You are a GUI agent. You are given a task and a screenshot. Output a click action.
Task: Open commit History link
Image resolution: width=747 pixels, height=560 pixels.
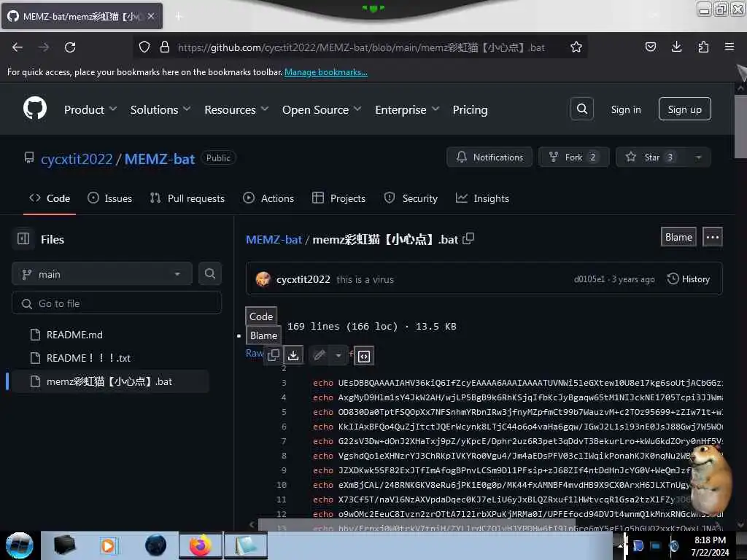coord(689,279)
